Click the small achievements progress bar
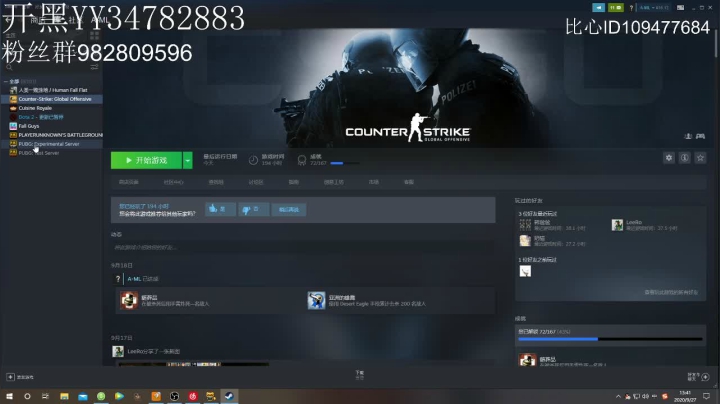720x404 pixels. [x=344, y=163]
